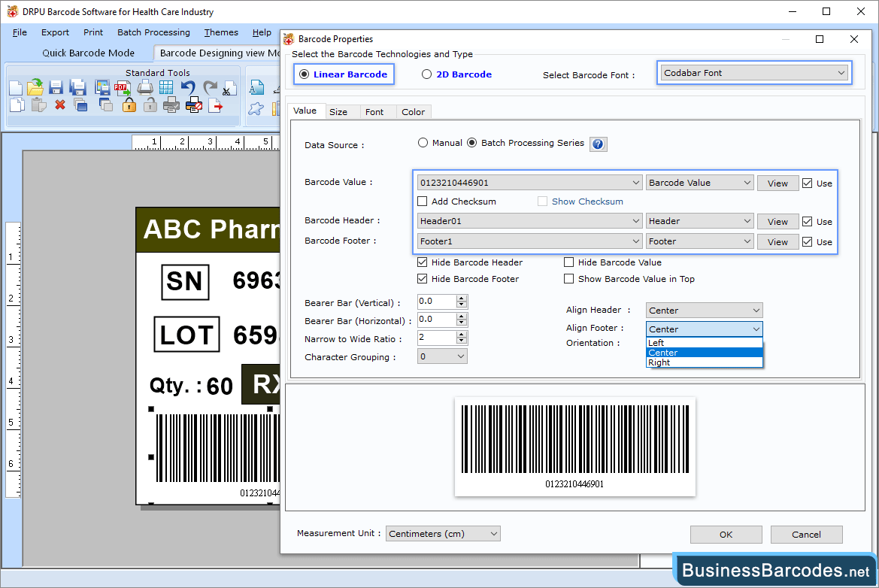Paste from clipboard icon
This screenshot has height=588, width=879.
[38, 105]
